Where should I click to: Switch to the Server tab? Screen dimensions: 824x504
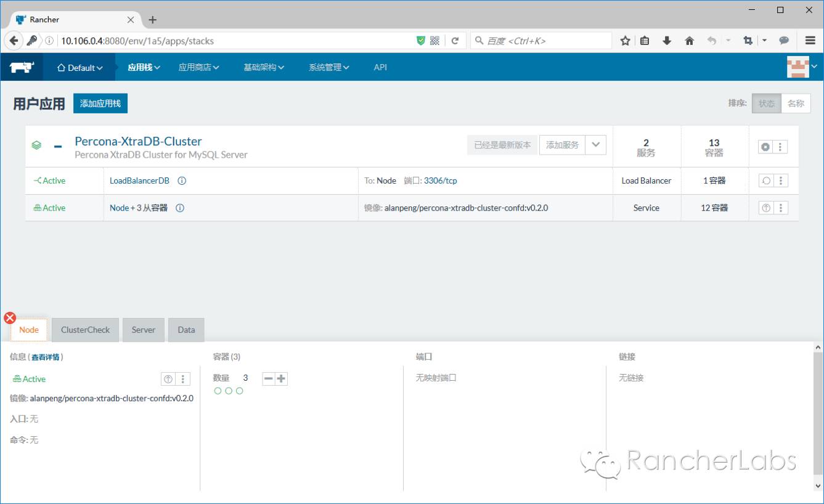pos(144,330)
